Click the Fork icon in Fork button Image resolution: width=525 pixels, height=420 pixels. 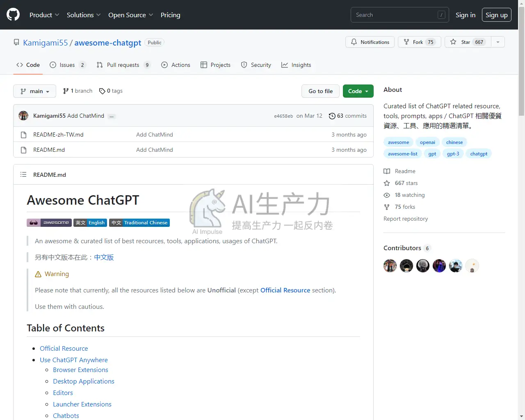406,42
